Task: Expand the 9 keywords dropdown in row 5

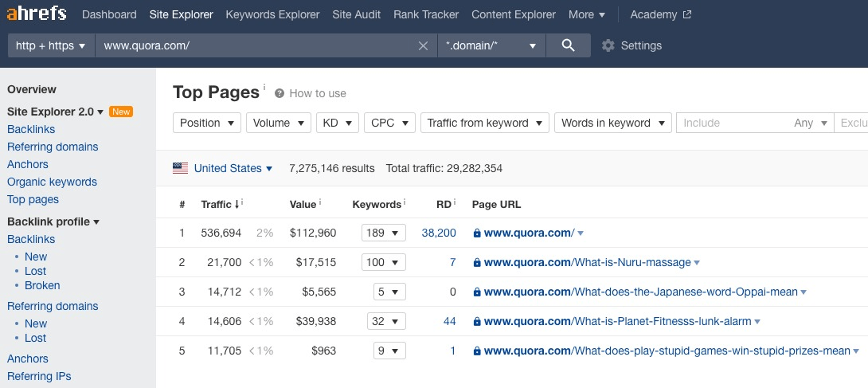Action: click(389, 351)
